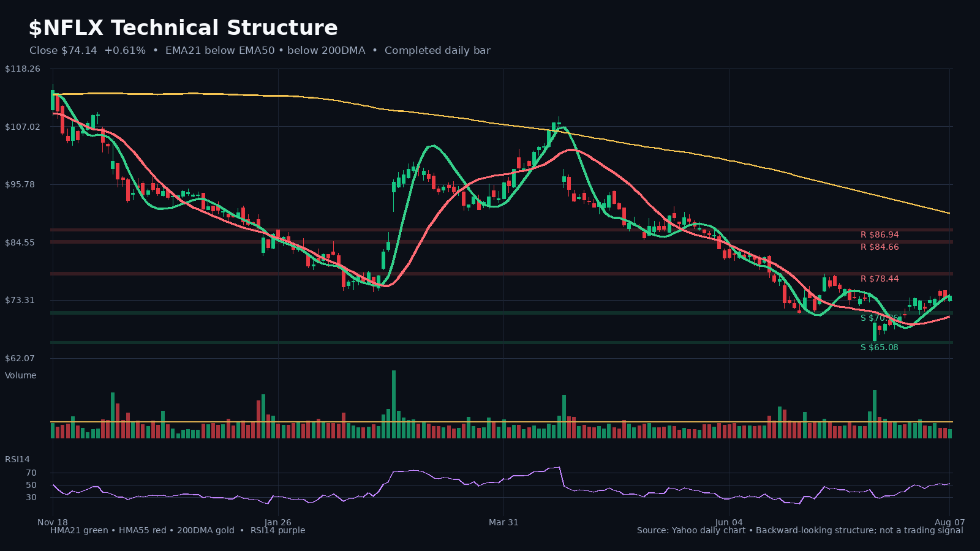Click the RSI14 panel label
980x551 pixels.
[x=17, y=459]
